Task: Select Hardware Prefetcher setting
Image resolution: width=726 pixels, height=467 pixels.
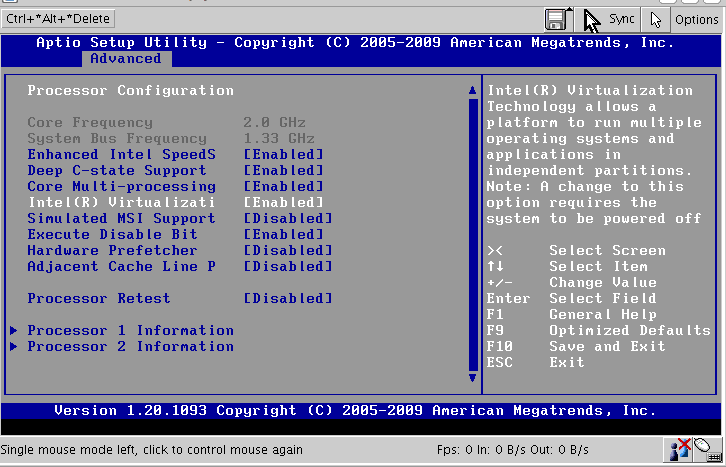Action: pos(112,250)
